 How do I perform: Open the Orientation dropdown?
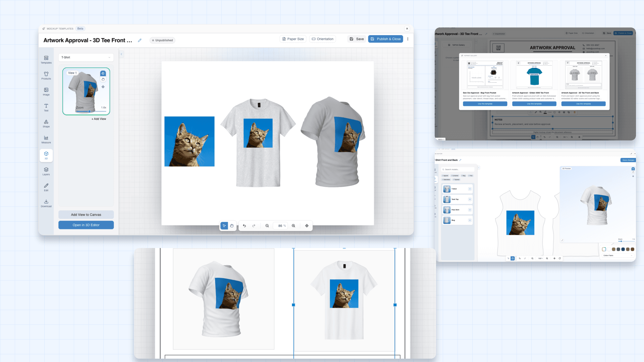[x=323, y=39]
